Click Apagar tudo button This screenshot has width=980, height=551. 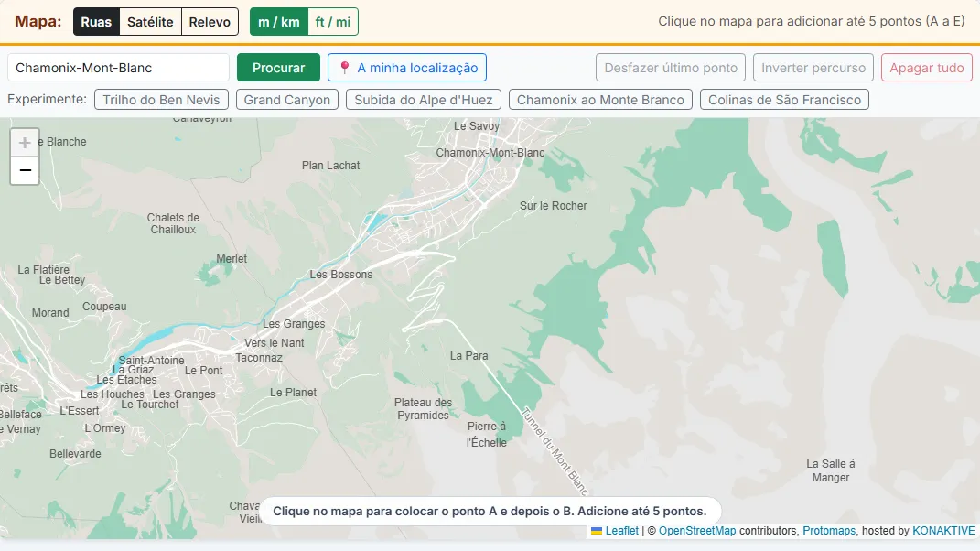pos(927,68)
